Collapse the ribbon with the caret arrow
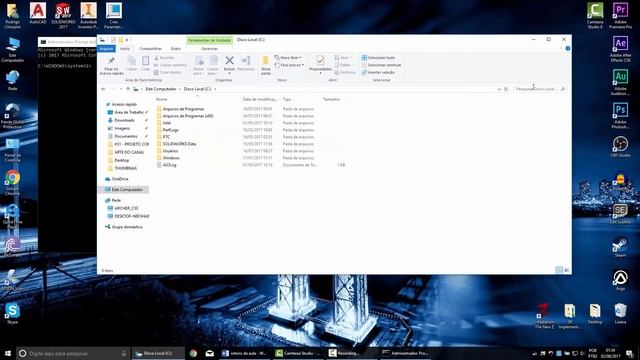 point(560,49)
